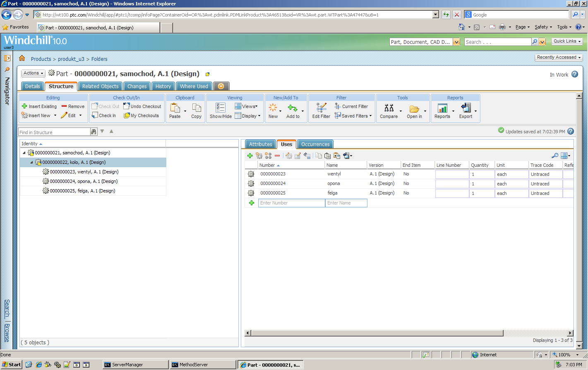The height and width of the screenshot is (370, 588).
Task: Click the home icon in breadcrumb
Action: [x=22, y=58]
